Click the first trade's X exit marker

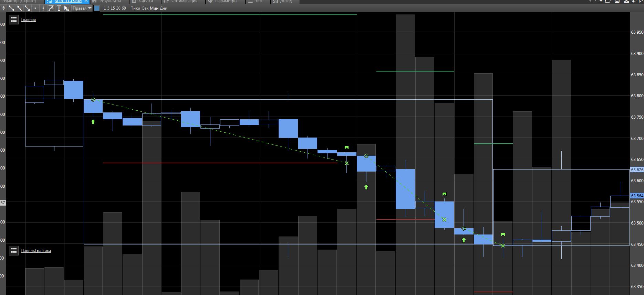[x=346, y=163]
